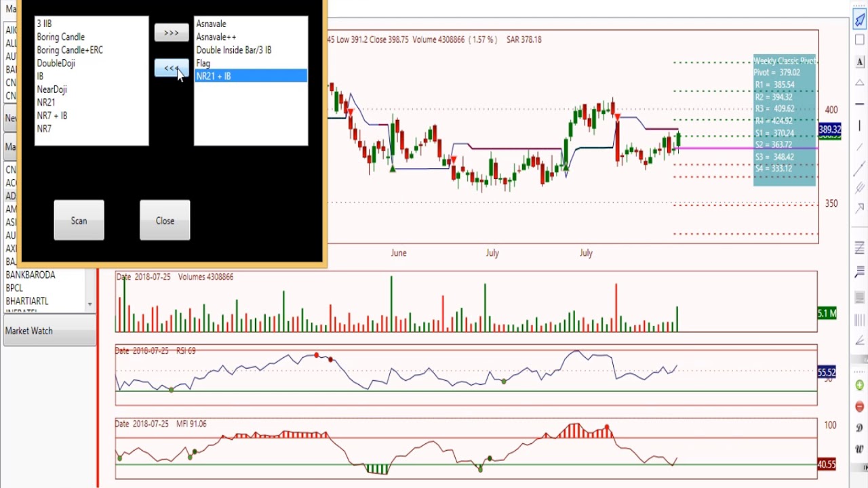This screenshot has height=488, width=868.
Task: Select 'NR21' scan item in left list
Action: point(92,102)
